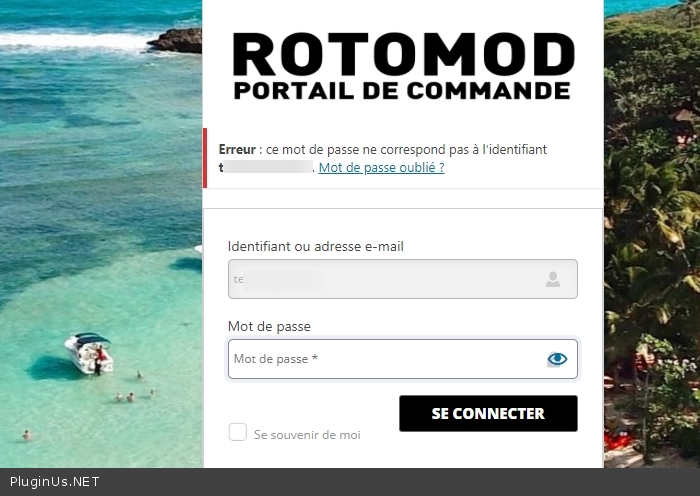Click the Se souvenir de moi label text

click(307, 435)
